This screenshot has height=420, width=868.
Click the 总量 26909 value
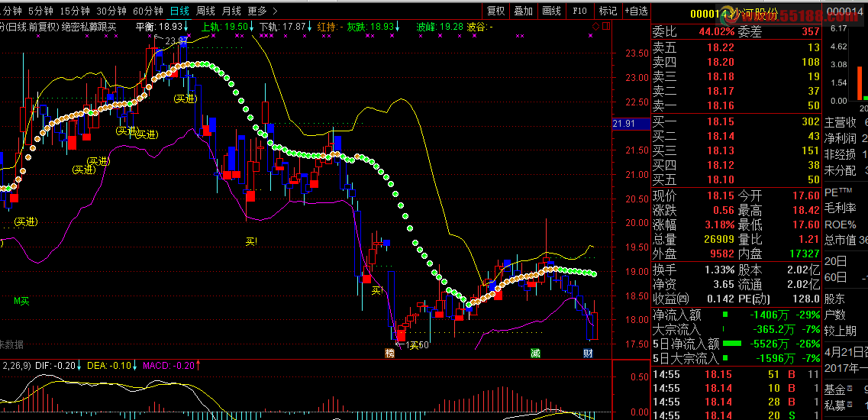coord(718,239)
